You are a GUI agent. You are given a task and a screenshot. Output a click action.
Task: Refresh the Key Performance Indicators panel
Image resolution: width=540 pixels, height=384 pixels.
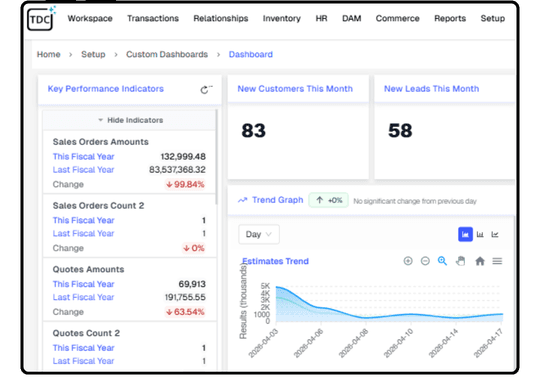(x=206, y=90)
